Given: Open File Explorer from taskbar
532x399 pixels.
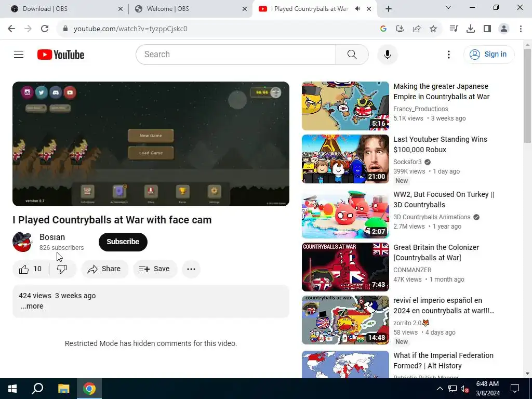Looking at the screenshot, I should click(x=63, y=389).
